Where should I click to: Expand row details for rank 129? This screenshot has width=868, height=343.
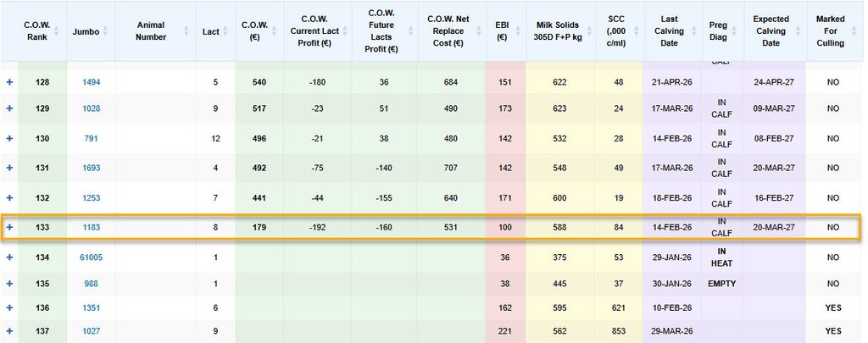pyautogui.click(x=9, y=108)
